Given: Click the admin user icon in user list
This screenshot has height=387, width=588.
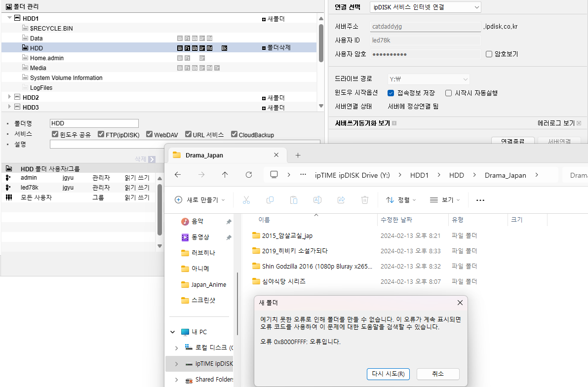Looking at the screenshot, I should (x=8, y=178).
